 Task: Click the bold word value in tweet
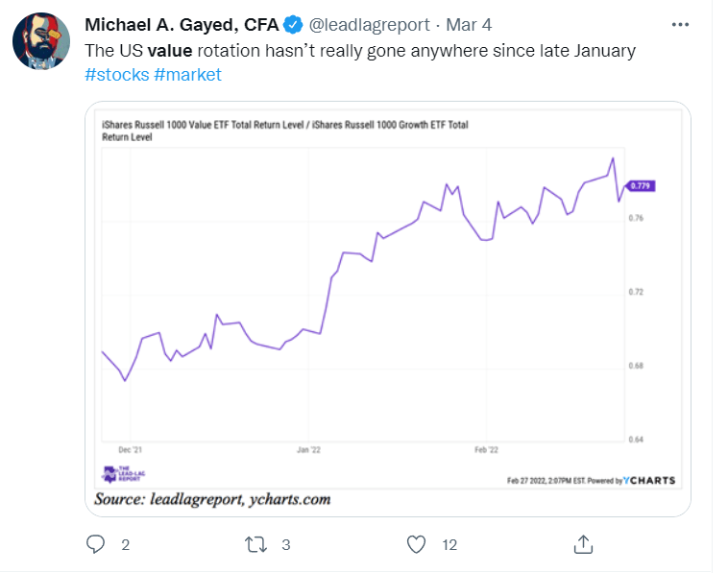pos(169,51)
